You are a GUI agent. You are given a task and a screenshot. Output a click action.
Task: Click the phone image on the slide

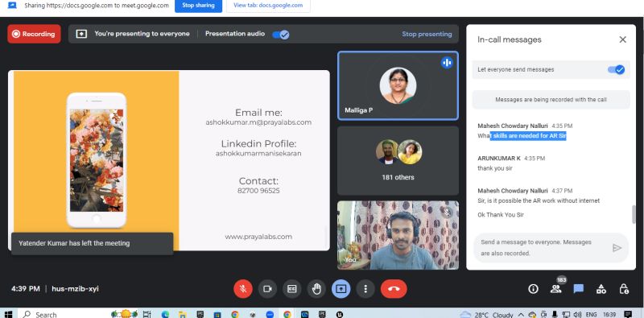(x=97, y=160)
